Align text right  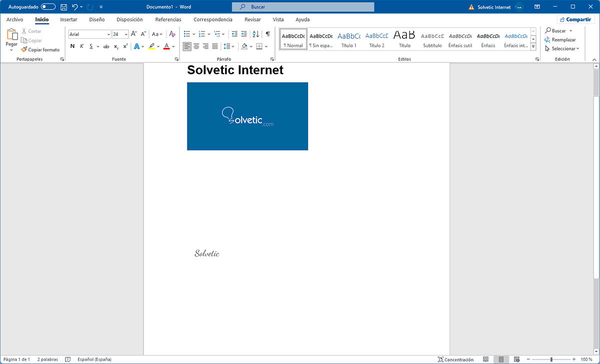[205, 46]
